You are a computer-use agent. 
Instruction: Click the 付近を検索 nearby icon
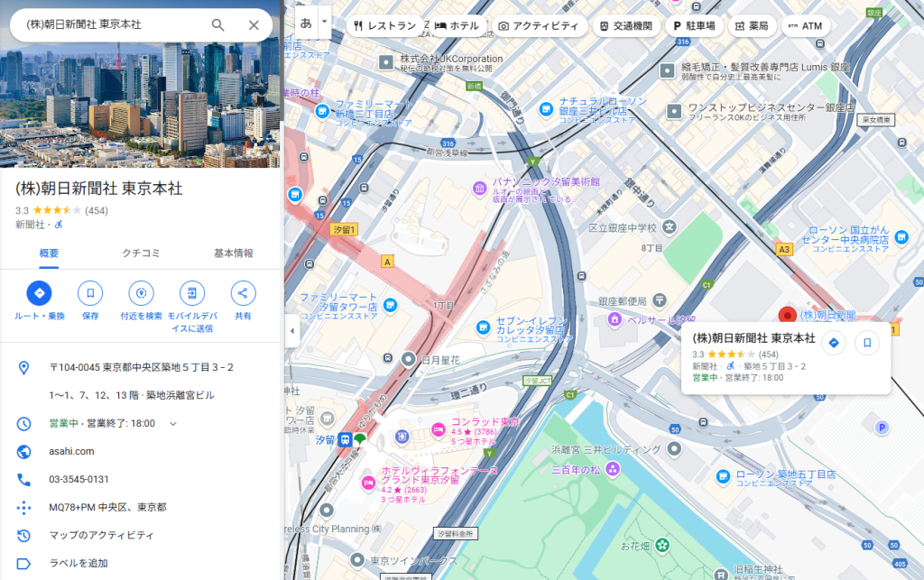point(141,293)
